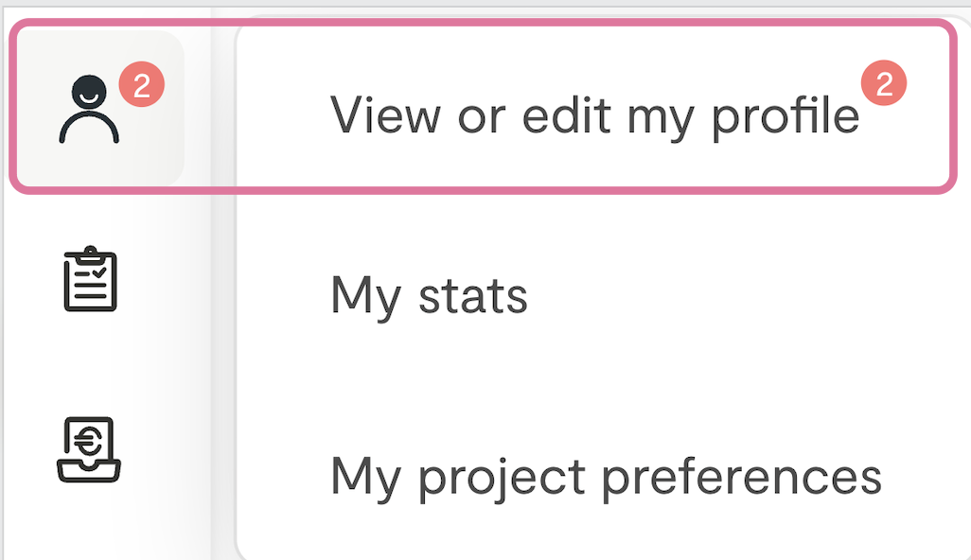Open payments via euro tray icon

pyautogui.click(x=89, y=449)
